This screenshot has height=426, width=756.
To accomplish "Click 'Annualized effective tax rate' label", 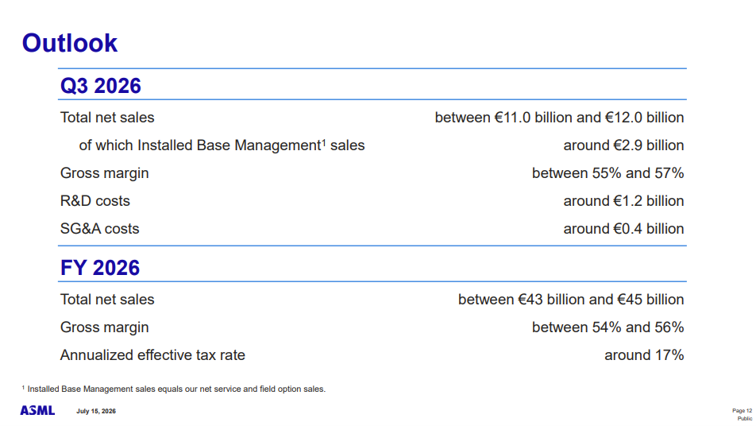I will click(152, 355).
